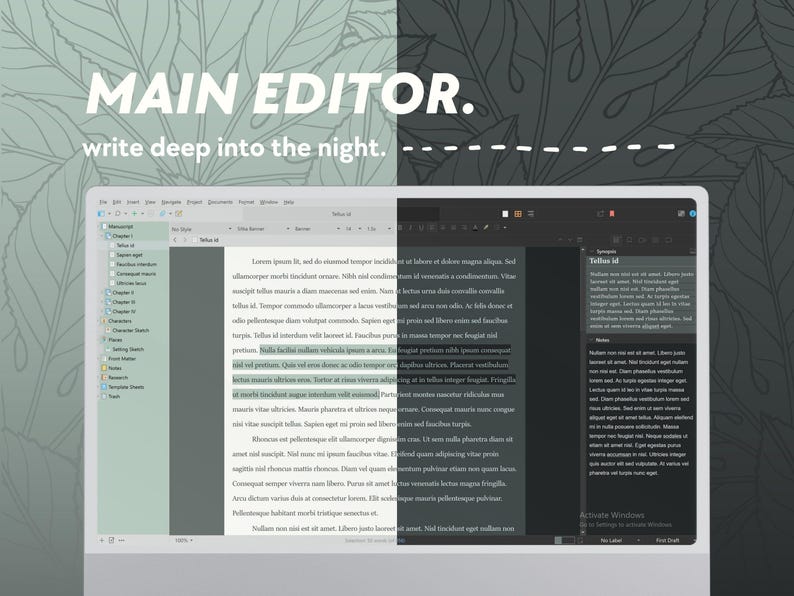Open the text color picker

tap(475, 228)
